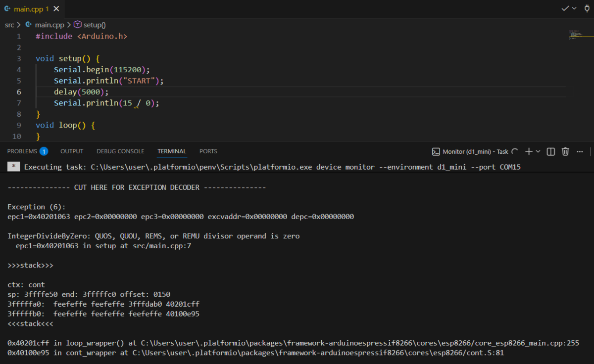This screenshot has height=364, width=594.
Task: Expand the src breadcrumb folder
Action: point(9,25)
